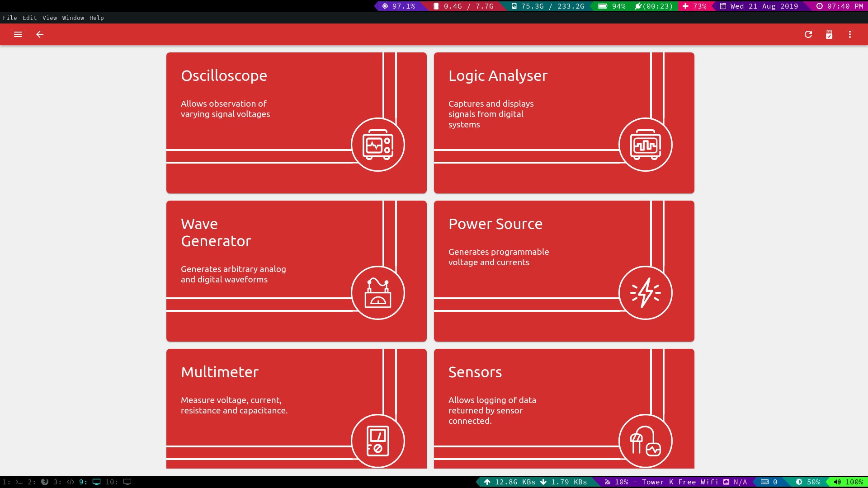Switch to workspace 10
Image resolution: width=868 pixels, height=488 pixels.
pyautogui.click(x=118, y=482)
